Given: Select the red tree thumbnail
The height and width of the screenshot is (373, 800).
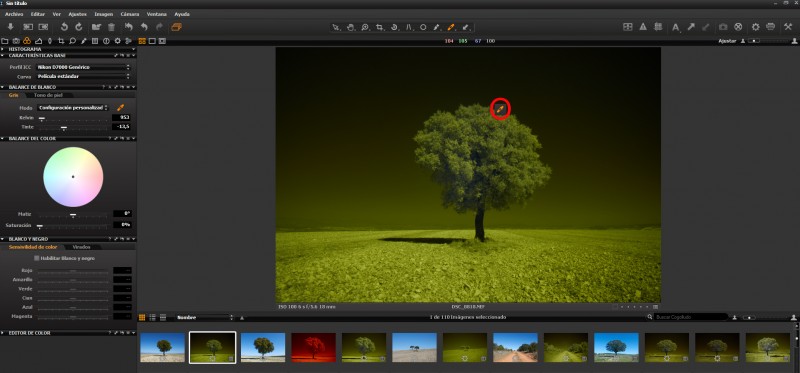Looking at the screenshot, I should 313,347.
